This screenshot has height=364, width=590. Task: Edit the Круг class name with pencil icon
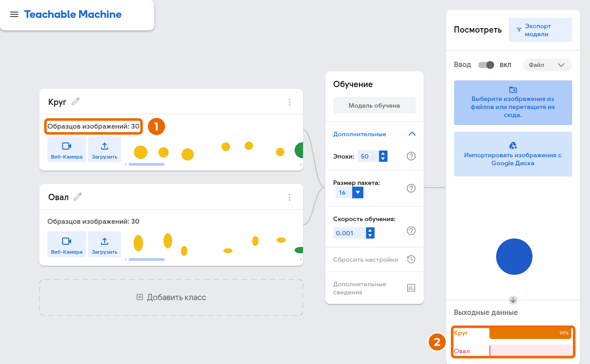[76, 102]
